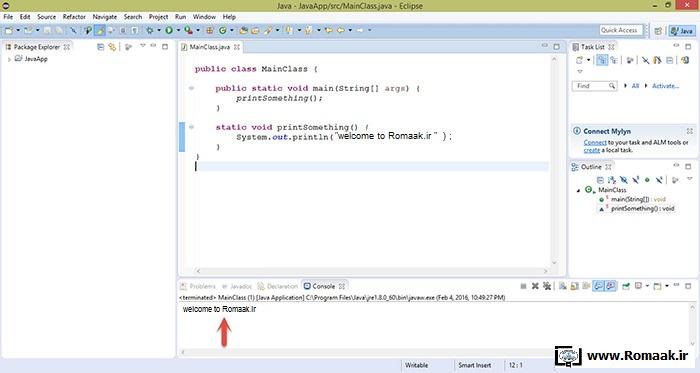Image resolution: width=700 pixels, height=373 pixels.
Task: Switch to the Declaration tab
Action: (278, 286)
